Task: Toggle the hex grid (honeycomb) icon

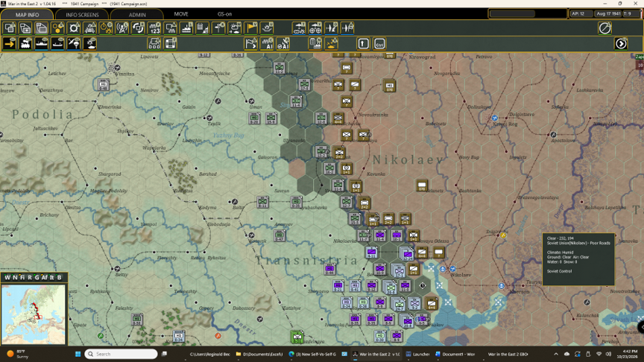Action: 58,28
